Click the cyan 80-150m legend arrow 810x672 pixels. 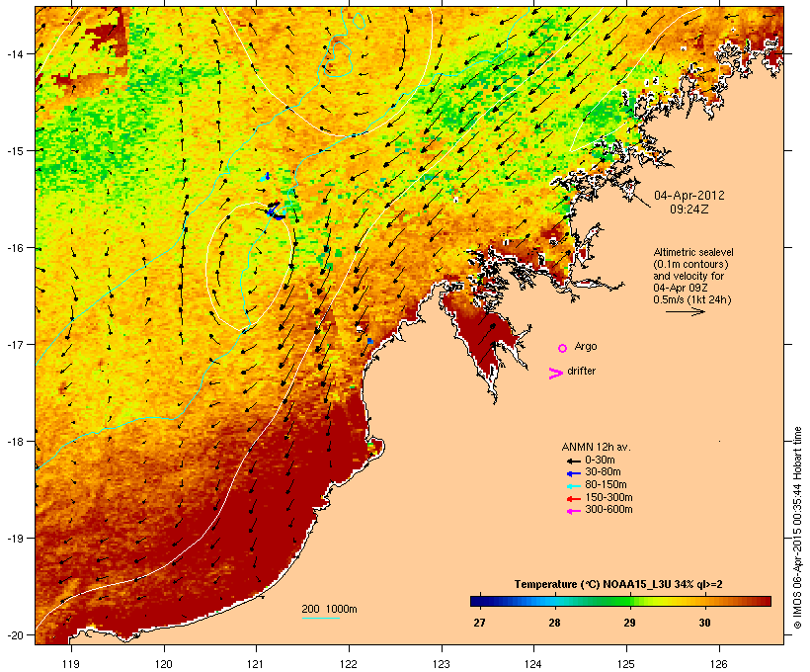click(x=573, y=486)
